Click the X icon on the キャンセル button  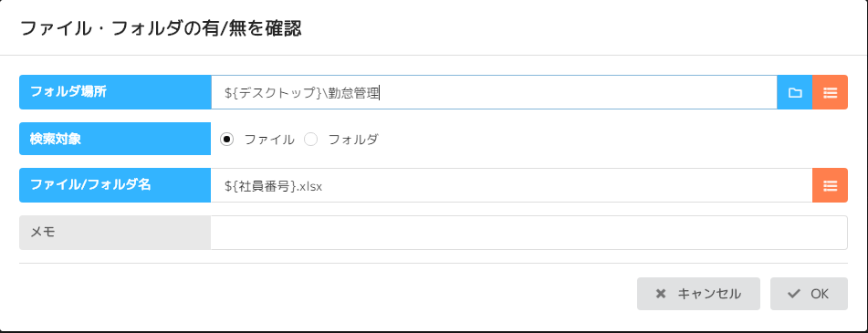pos(661,294)
